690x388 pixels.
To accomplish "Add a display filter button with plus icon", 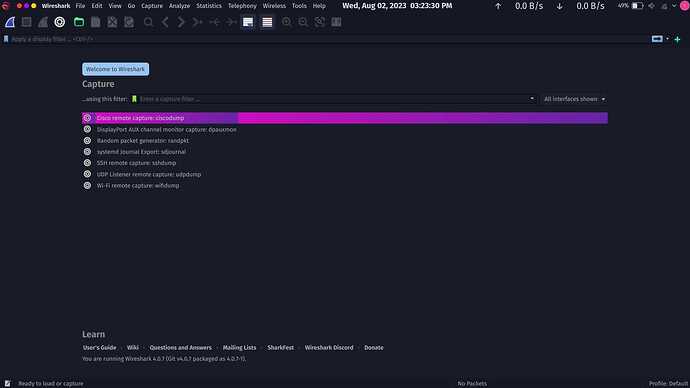I will (x=677, y=40).
